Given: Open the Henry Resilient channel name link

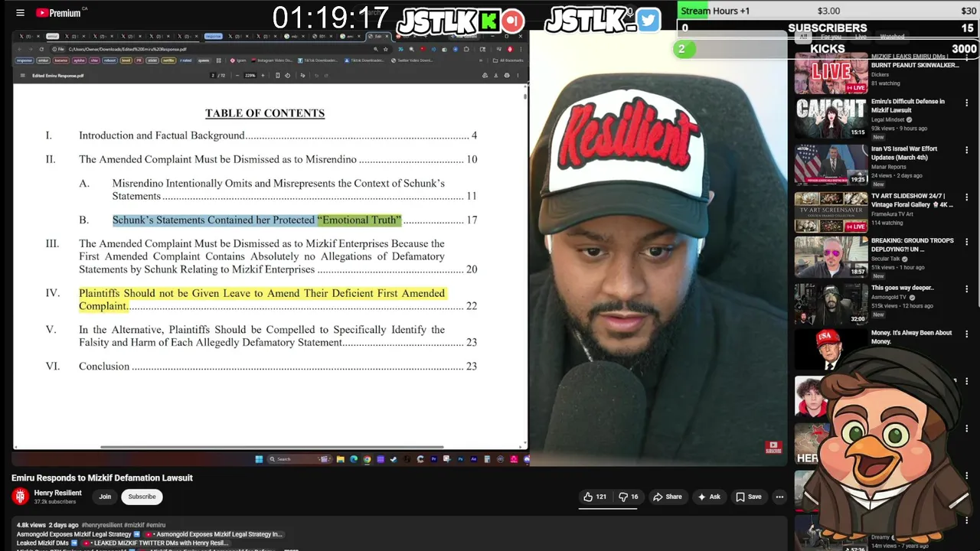Looking at the screenshot, I should [x=57, y=493].
